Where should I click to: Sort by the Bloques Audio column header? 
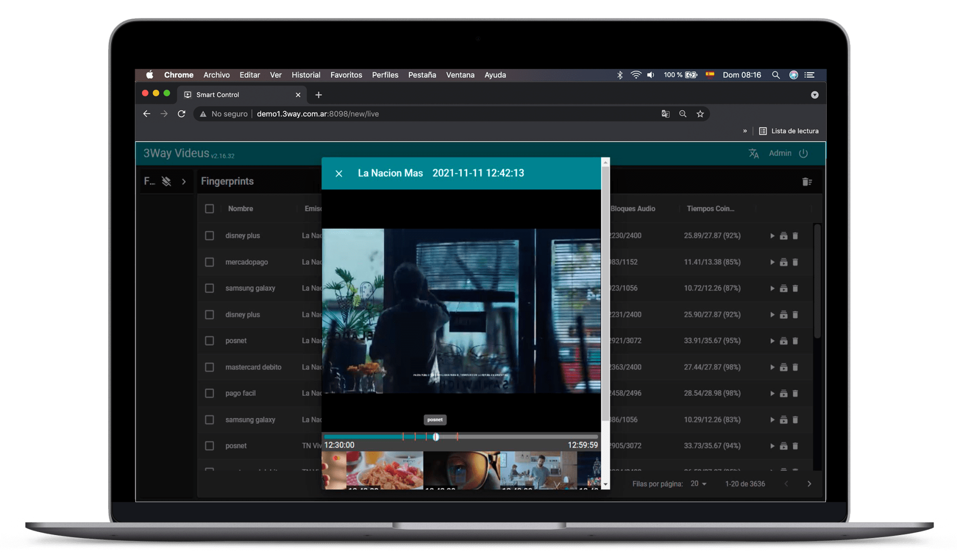tap(633, 209)
